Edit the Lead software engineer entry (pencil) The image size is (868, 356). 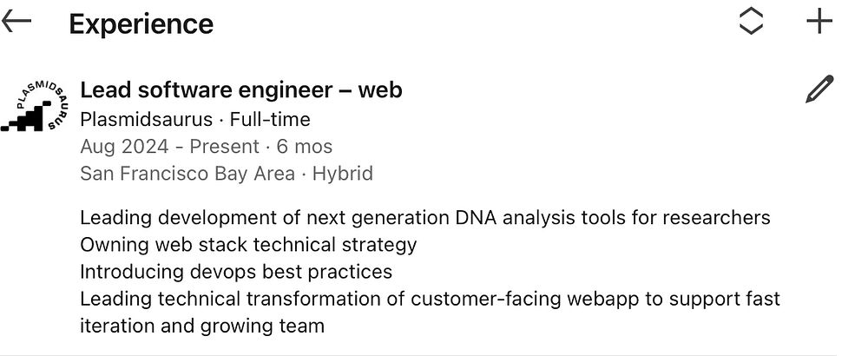pos(819,90)
